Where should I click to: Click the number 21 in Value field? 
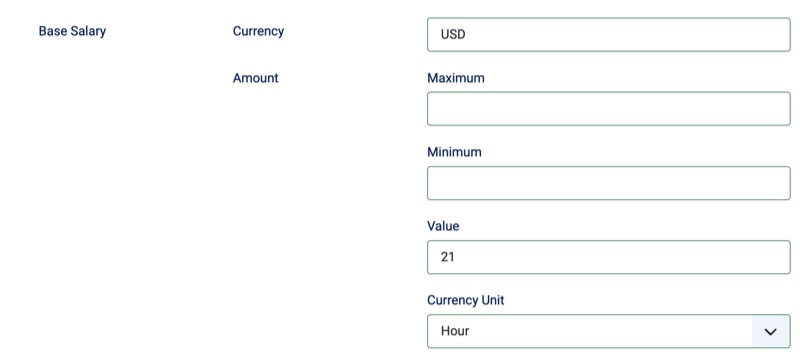point(447,257)
